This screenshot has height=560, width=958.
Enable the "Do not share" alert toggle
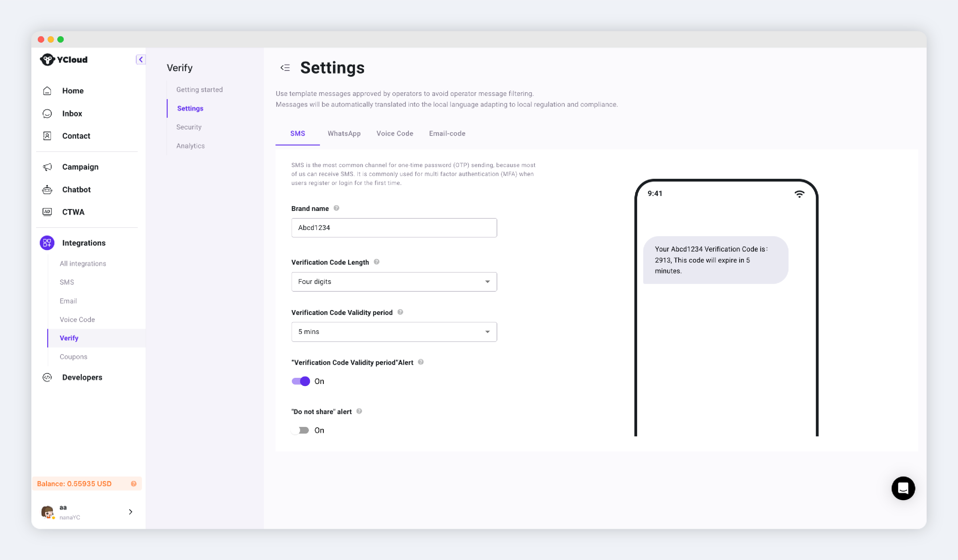click(301, 430)
